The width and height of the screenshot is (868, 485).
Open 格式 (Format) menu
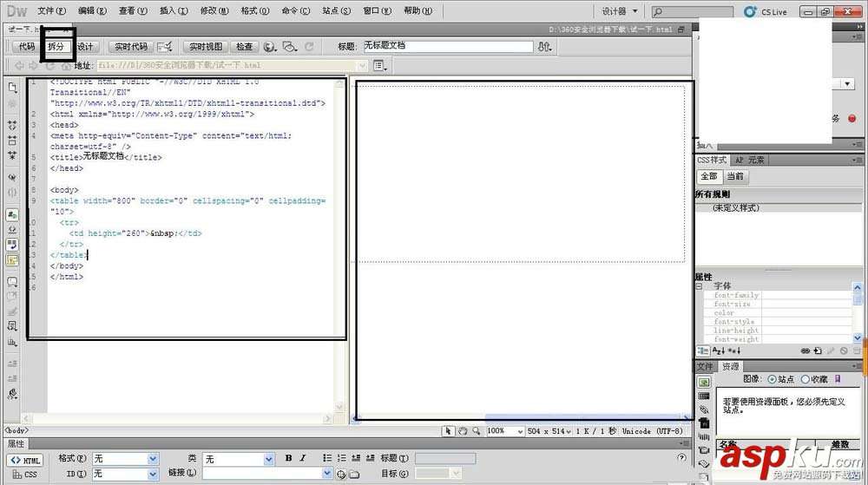[x=254, y=10]
